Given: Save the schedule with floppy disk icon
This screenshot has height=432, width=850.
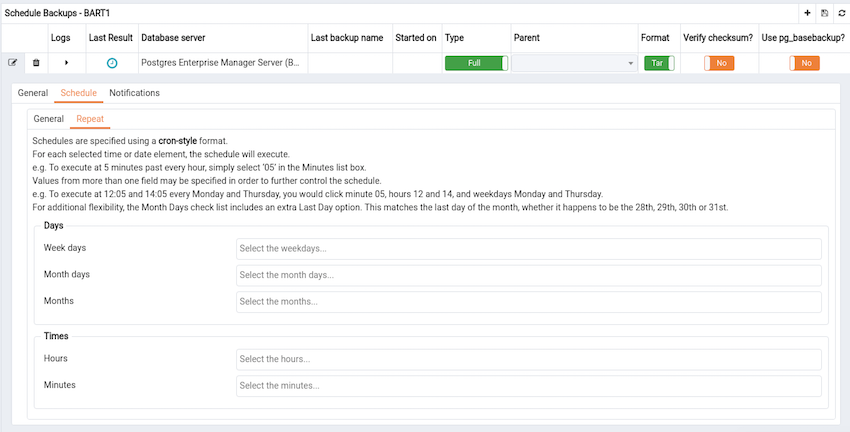Looking at the screenshot, I should [x=825, y=13].
